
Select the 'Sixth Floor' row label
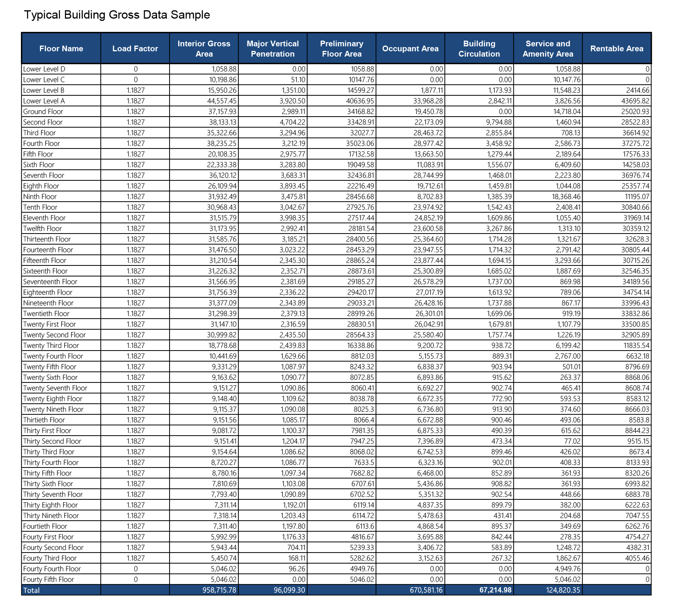point(39,165)
